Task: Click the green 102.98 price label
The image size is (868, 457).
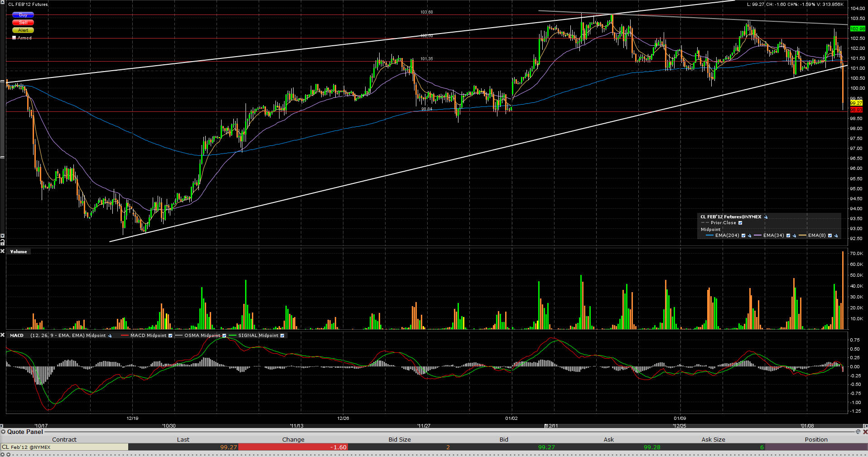Action: click(858, 29)
